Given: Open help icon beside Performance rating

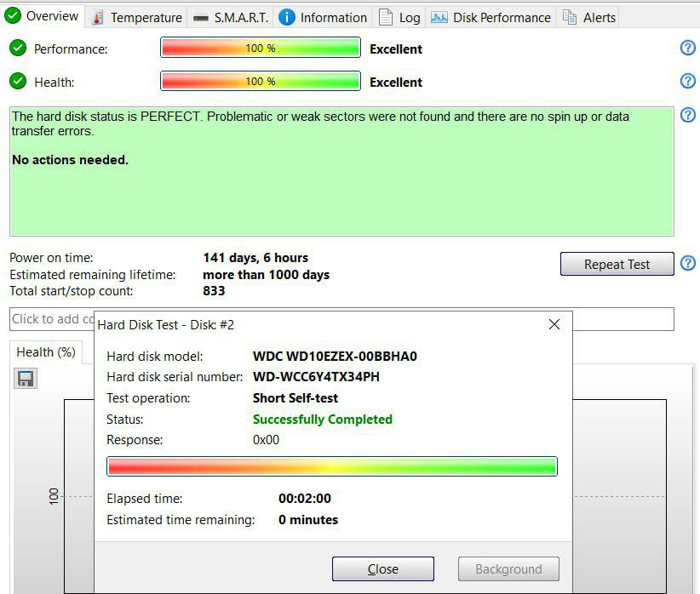Looking at the screenshot, I should click(x=688, y=48).
